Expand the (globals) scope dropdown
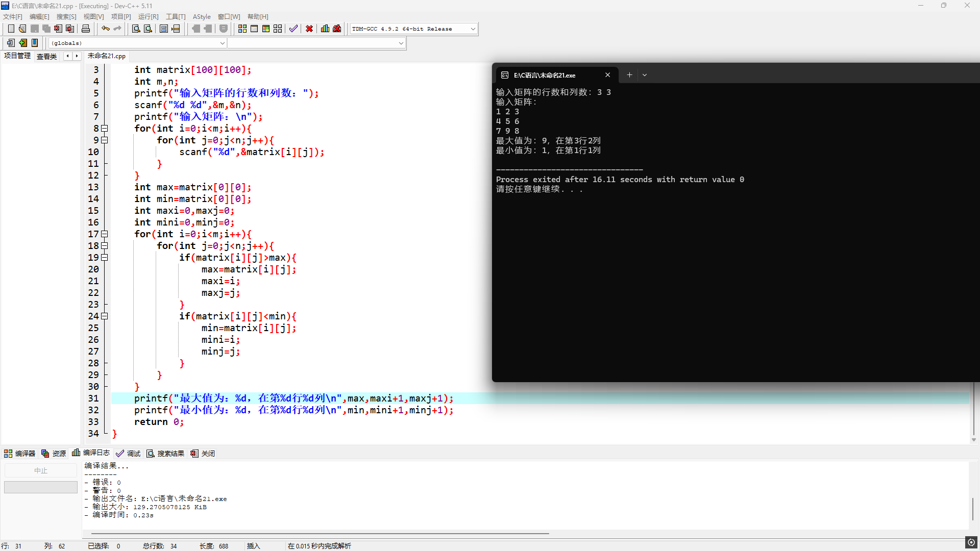The image size is (980, 551). [222, 43]
